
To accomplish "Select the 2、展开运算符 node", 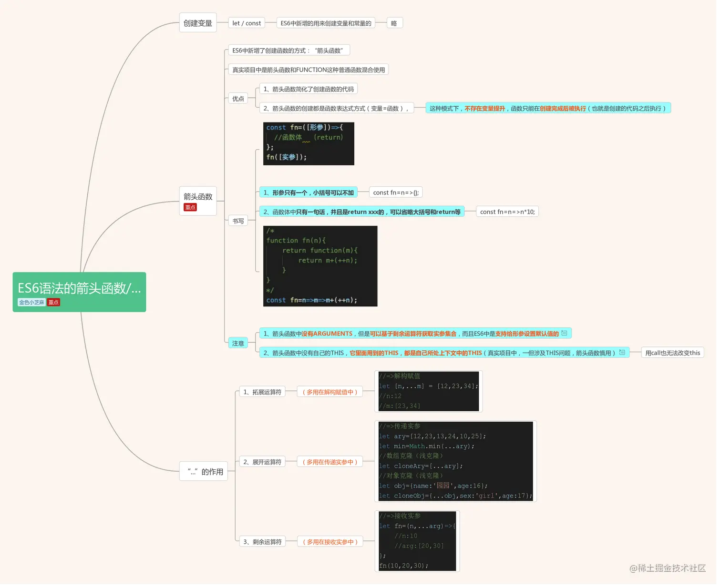I will [262, 462].
